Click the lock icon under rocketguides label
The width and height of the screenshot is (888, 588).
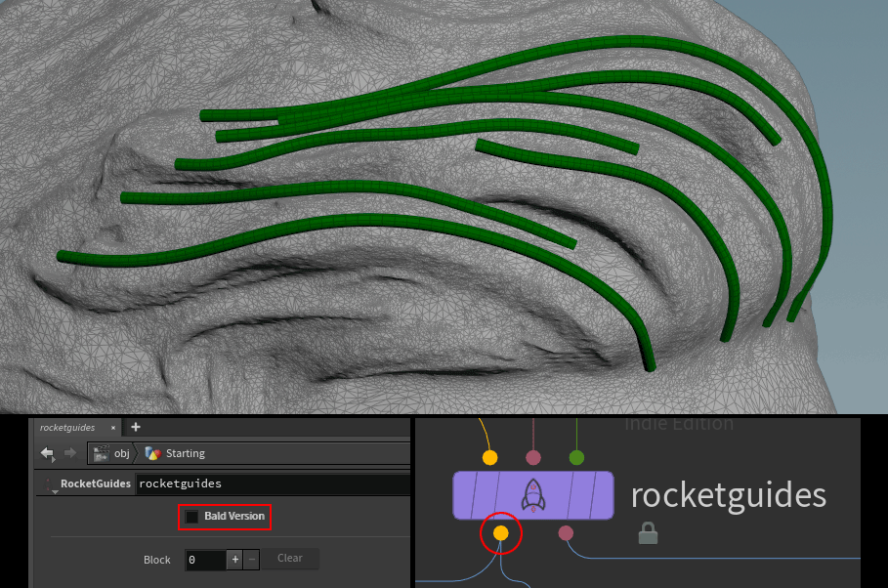(648, 533)
